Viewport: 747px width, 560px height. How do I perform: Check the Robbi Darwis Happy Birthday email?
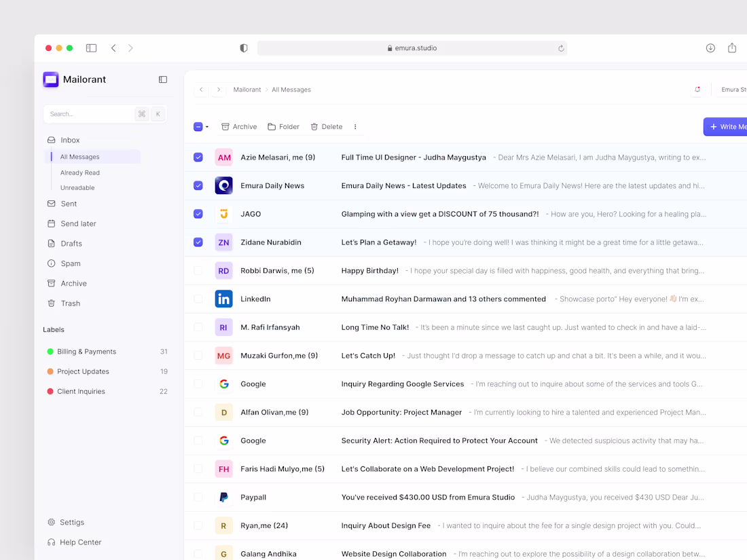click(x=198, y=270)
